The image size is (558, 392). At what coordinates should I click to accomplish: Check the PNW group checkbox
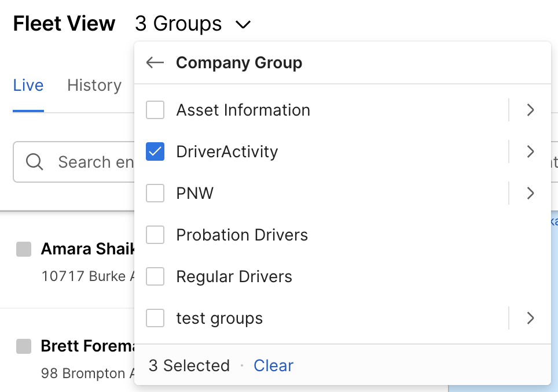tap(155, 193)
